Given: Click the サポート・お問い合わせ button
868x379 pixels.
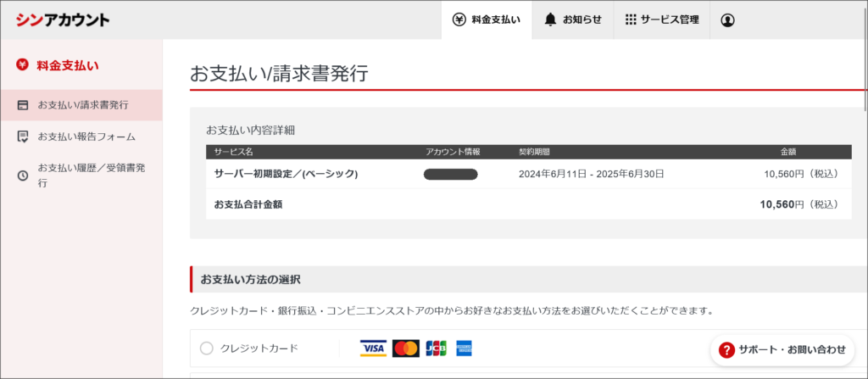Looking at the screenshot, I should [783, 349].
